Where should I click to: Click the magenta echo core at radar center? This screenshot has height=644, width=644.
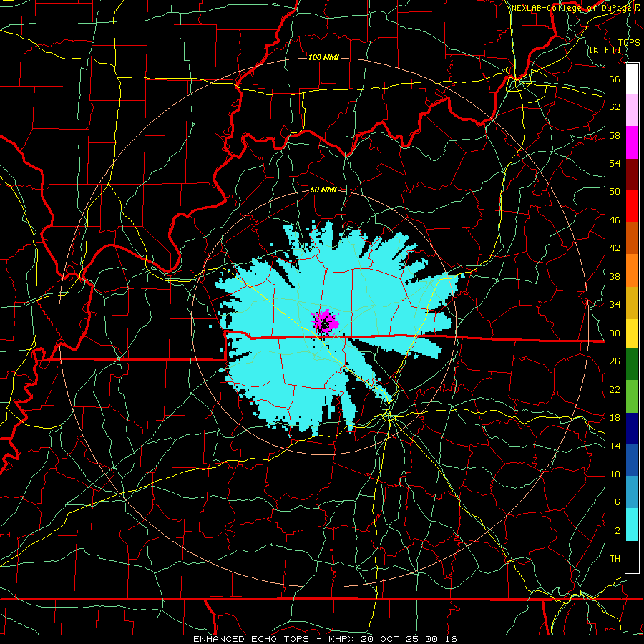click(325, 322)
